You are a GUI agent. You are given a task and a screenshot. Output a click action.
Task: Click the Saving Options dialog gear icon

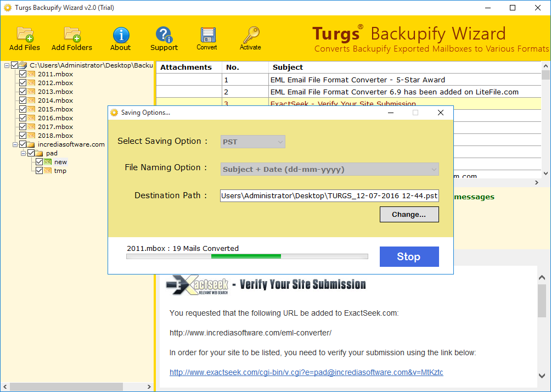(114, 113)
